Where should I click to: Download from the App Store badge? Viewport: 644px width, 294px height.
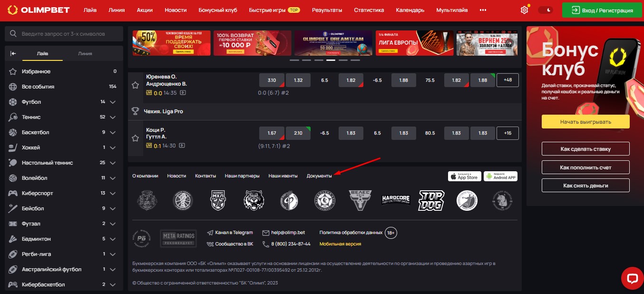[465, 176]
